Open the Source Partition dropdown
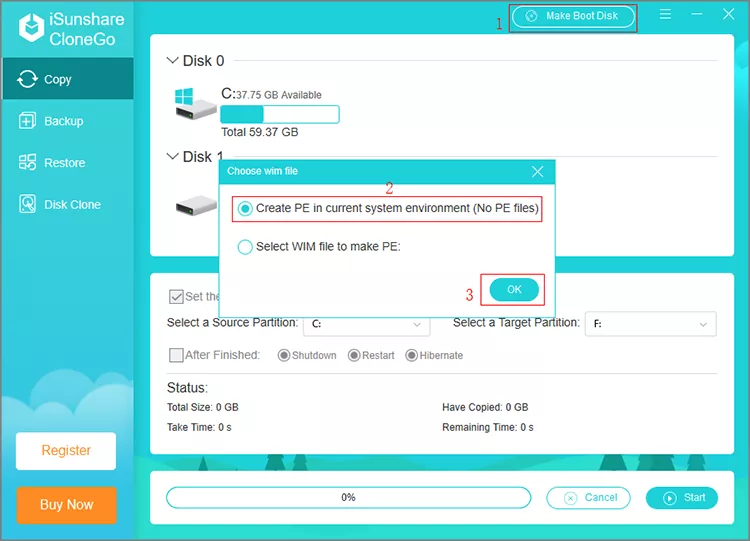Viewport: 750px width, 541px height. 366,324
